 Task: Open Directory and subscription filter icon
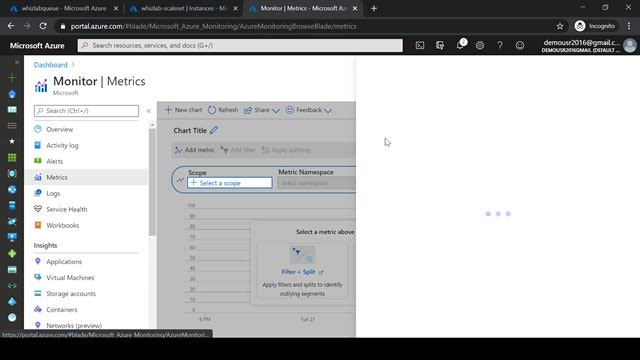click(440, 45)
